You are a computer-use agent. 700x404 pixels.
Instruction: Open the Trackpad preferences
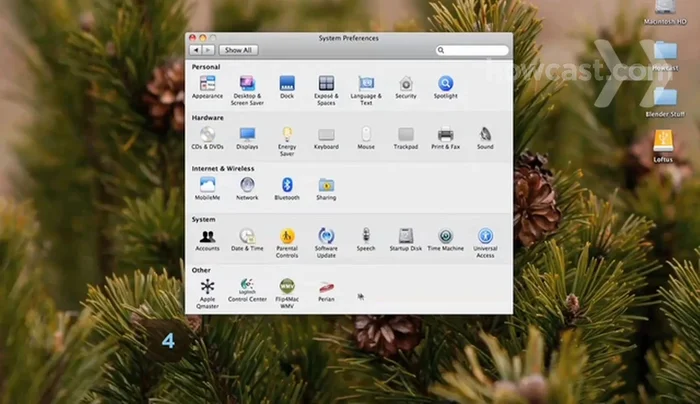coord(405,134)
